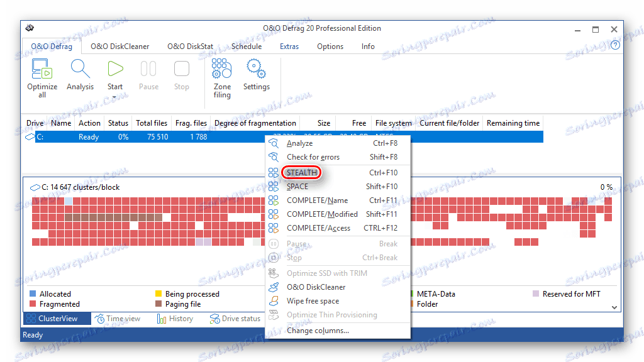Select SPACE defrag method
The width and height of the screenshot is (644, 362).
338,187
